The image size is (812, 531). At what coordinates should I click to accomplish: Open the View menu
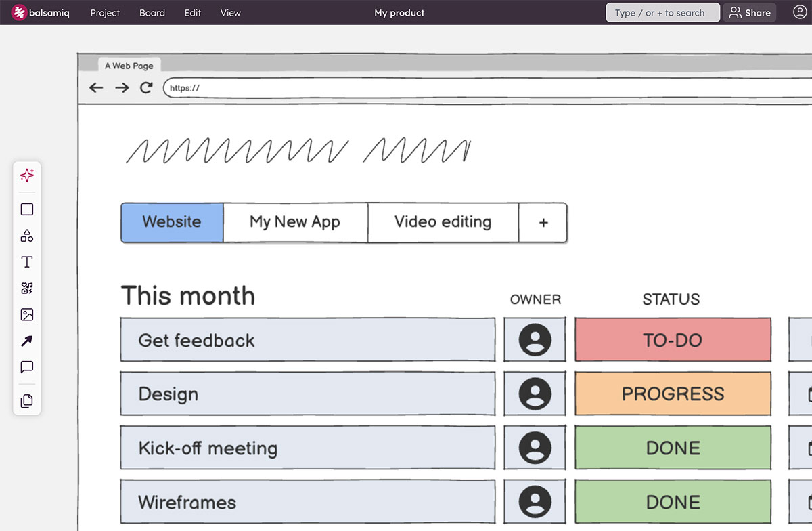point(230,12)
